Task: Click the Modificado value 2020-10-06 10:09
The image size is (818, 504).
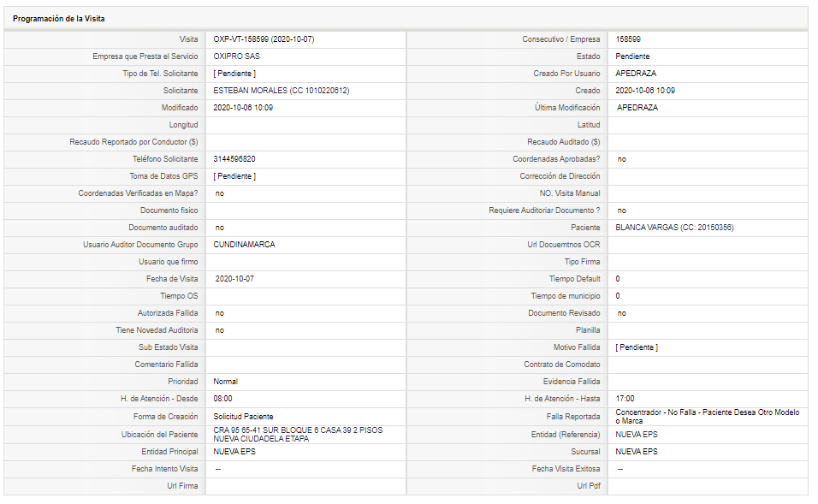Action: coord(243,108)
